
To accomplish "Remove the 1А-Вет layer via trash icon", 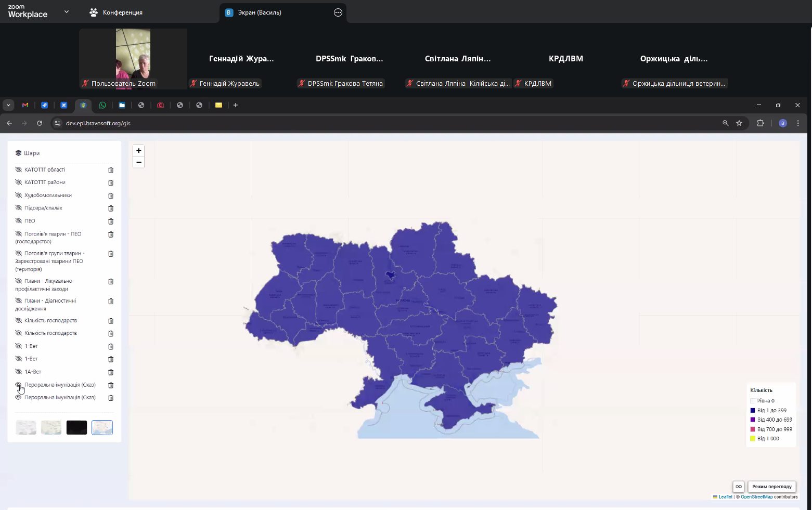I will (x=111, y=372).
